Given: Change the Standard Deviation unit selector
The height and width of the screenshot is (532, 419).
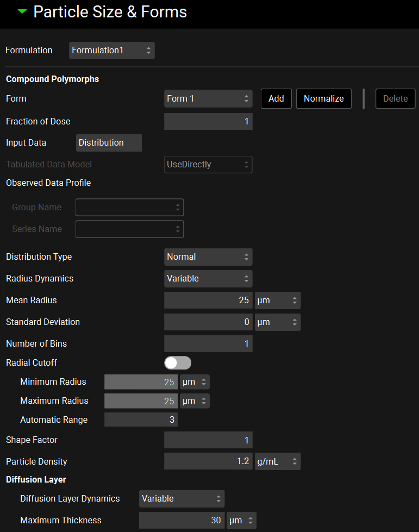Looking at the screenshot, I should click(277, 322).
